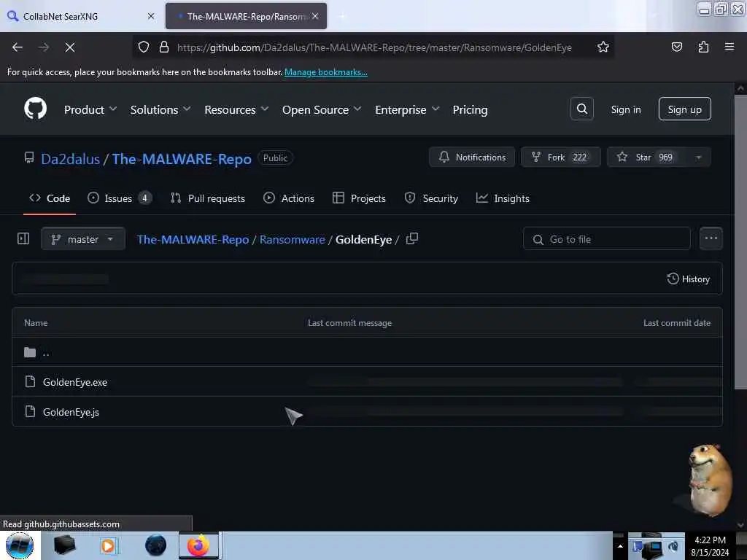Expand the Solutions menu

pyautogui.click(x=160, y=109)
